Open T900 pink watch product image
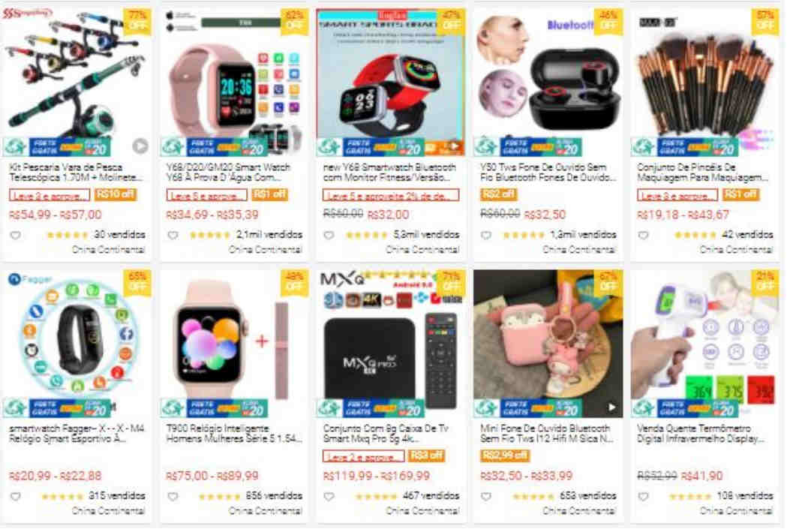Viewport: 790px width, 532px height. pos(234,344)
